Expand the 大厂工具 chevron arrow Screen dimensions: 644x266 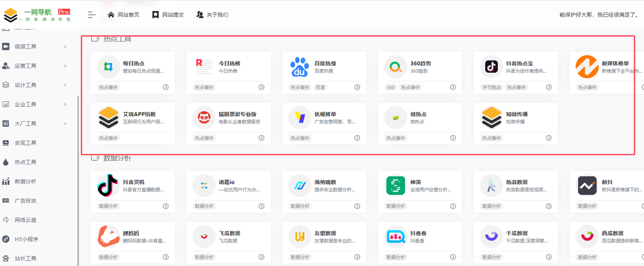(x=66, y=123)
